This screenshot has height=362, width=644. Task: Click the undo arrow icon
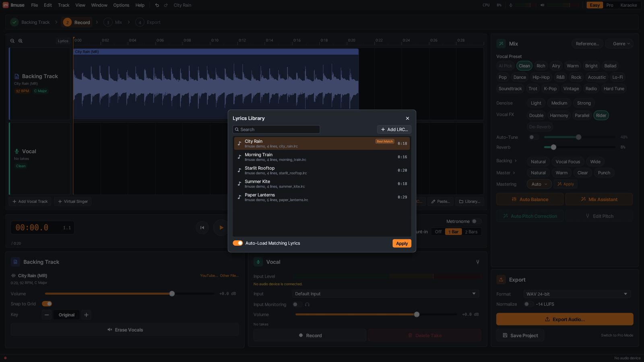coord(157,5)
